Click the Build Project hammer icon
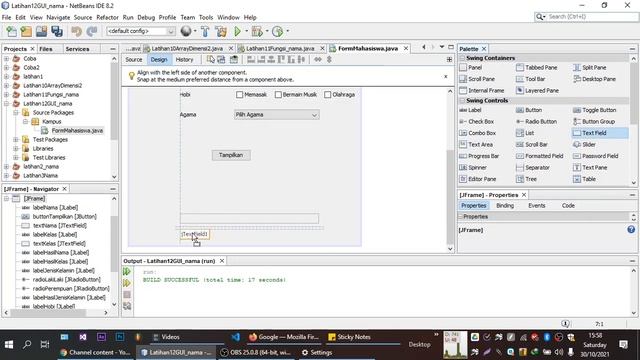640x360 pixels. 205,31
